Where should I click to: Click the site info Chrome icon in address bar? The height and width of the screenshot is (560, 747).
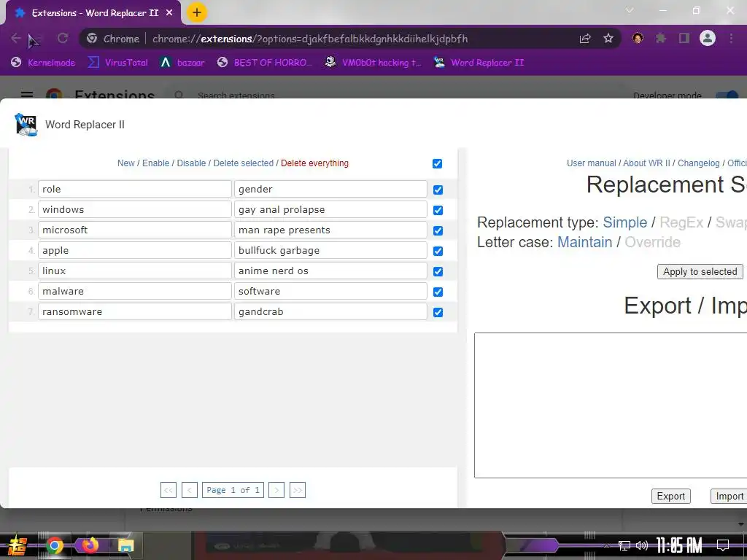[92, 39]
